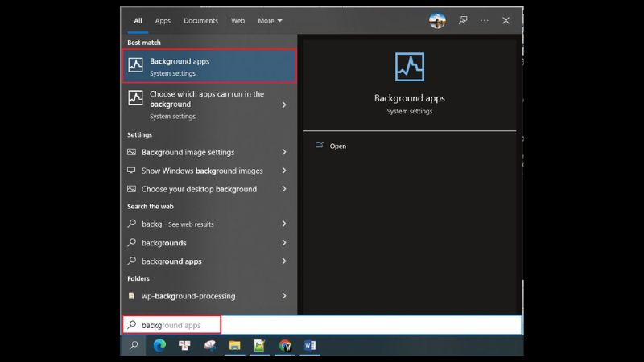Open the feedback icon in search header
The width and height of the screenshot is (644, 362).
463,20
